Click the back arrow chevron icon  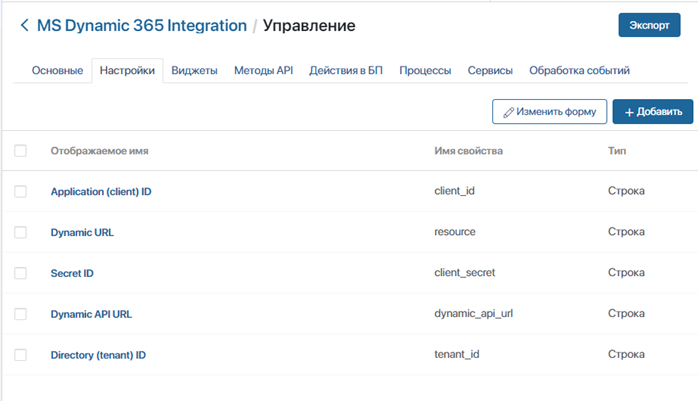click(x=24, y=25)
